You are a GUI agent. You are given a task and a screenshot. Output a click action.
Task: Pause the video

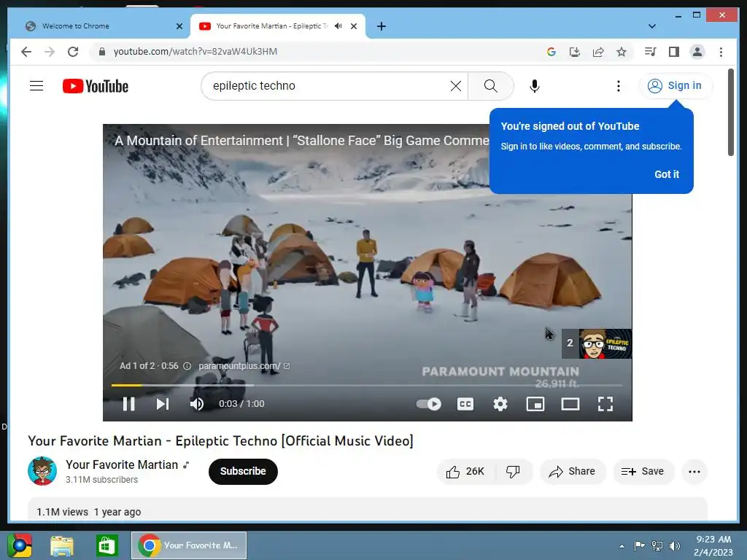[x=129, y=404]
